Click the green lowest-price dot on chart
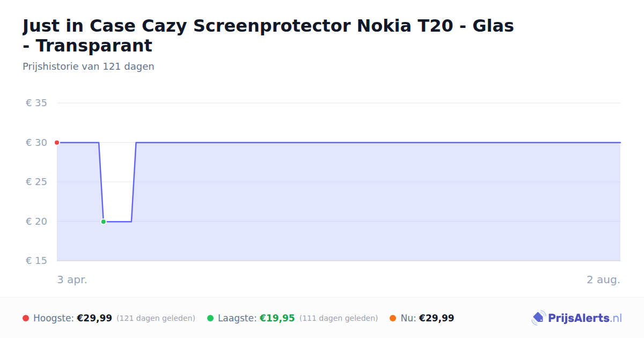The width and height of the screenshot is (644, 338). (104, 222)
